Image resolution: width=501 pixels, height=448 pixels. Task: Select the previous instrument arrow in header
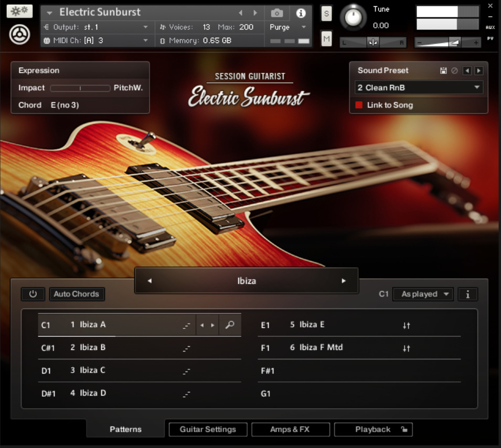[x=241, y=13]
